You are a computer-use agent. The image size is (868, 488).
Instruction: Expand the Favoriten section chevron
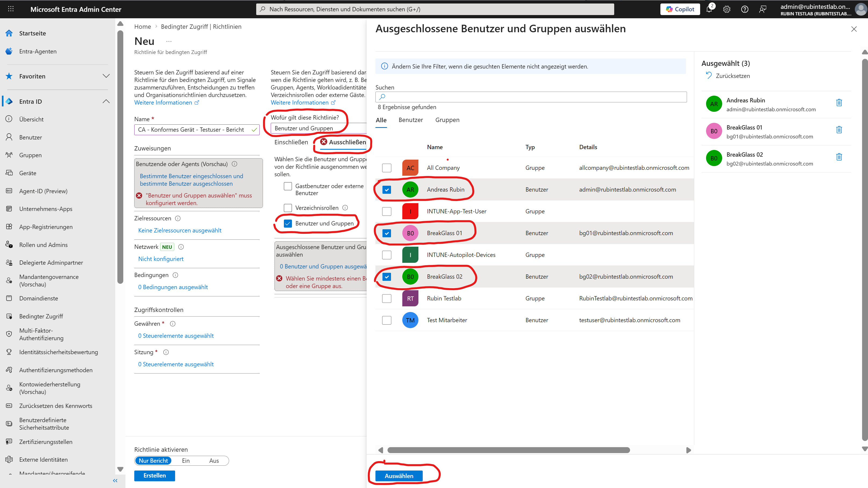click(x=106, y=76)
